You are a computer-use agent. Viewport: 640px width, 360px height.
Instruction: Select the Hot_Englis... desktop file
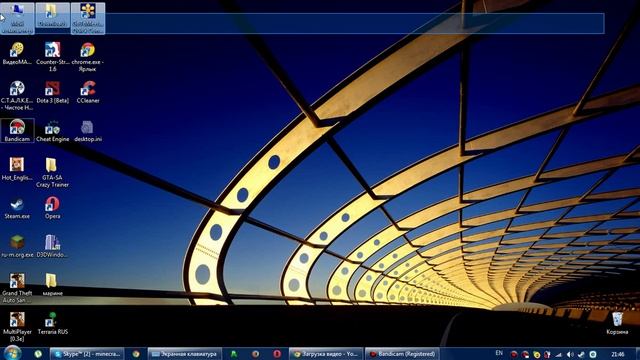(17, 169)
